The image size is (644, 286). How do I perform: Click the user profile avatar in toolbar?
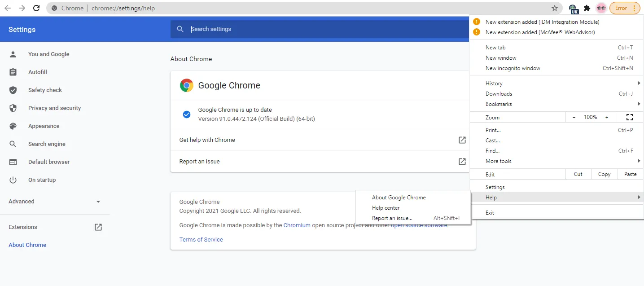click(601, 8)
